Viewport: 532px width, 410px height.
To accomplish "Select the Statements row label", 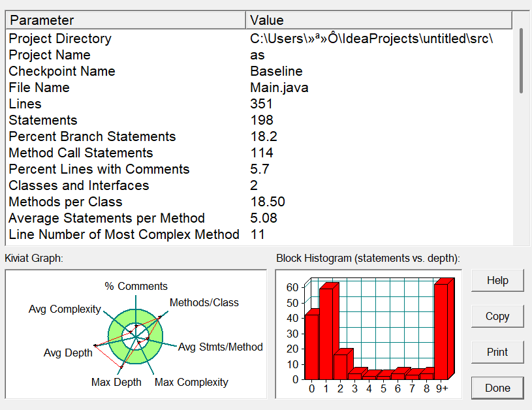I will click(x=43, y=120).
